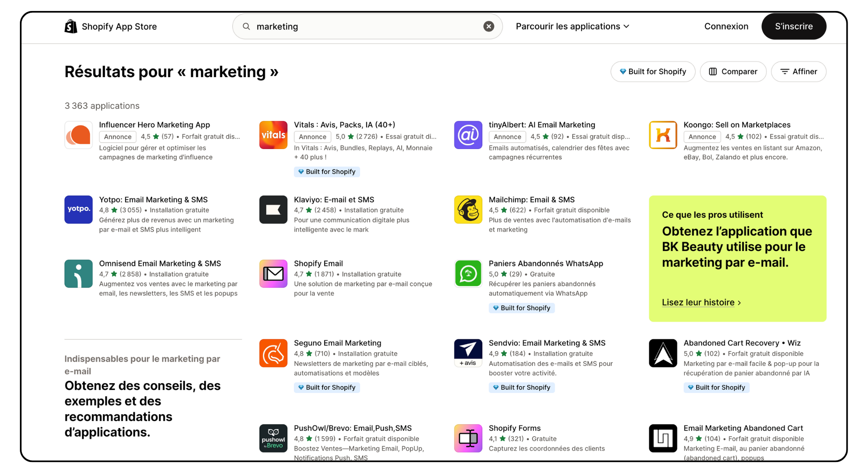This screenshot has width=868, height=473.
Task: Click Built for Shopify badge under Vitals
Action: coord(327,171)
